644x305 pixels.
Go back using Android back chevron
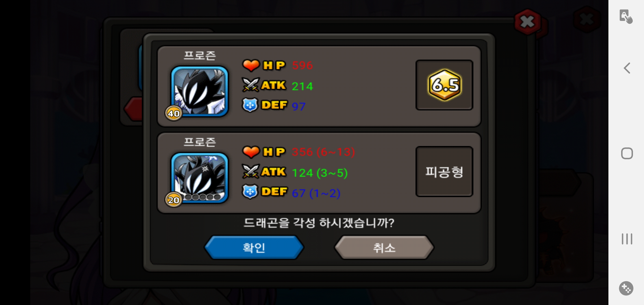tap(627, 68)
